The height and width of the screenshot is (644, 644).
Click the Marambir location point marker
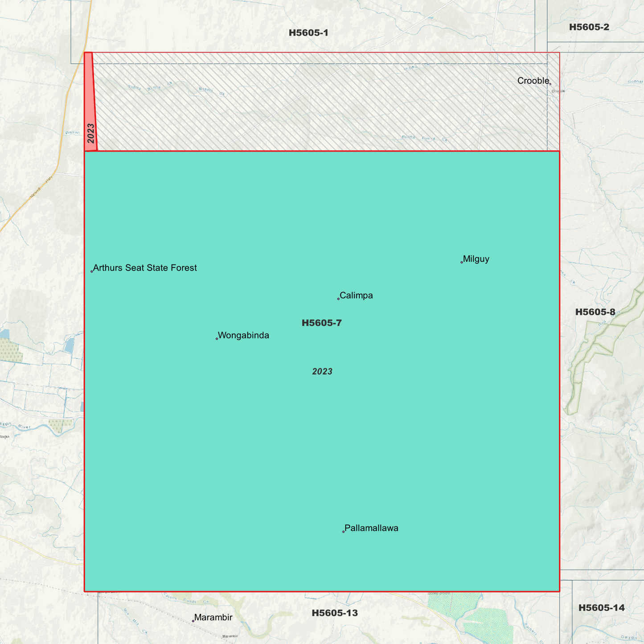(193, 621)
